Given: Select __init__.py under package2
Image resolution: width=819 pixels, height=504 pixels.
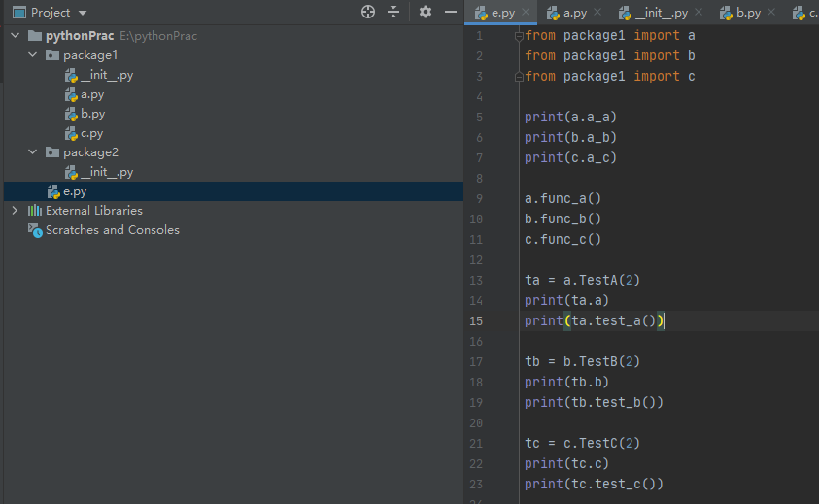Looking at the screenshot, I should coord(107,172).
